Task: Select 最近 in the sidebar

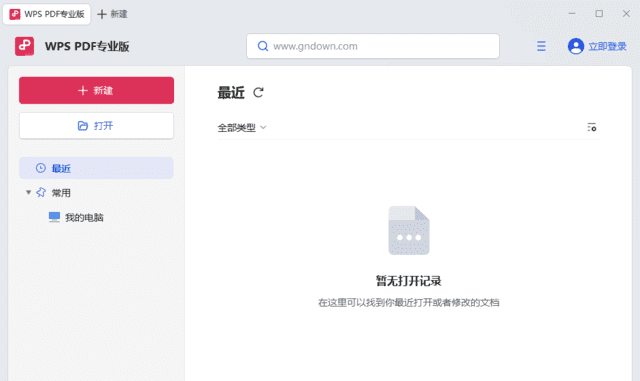Action: coord(96,168)
